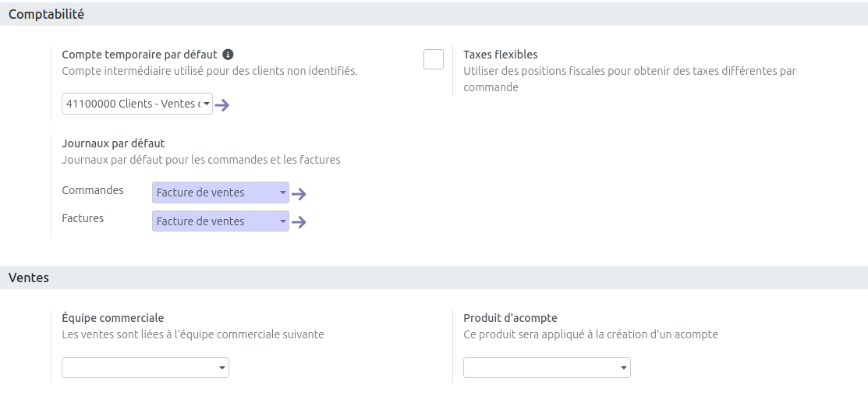Click the fiscal positions description under Taxes flexibles
Screen dimensions: 868x410
629,71
